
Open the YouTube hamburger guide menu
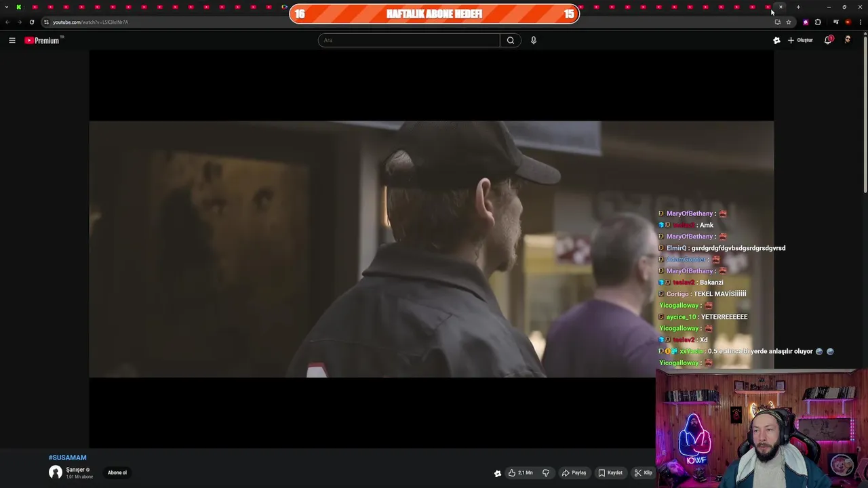[12, 40]
